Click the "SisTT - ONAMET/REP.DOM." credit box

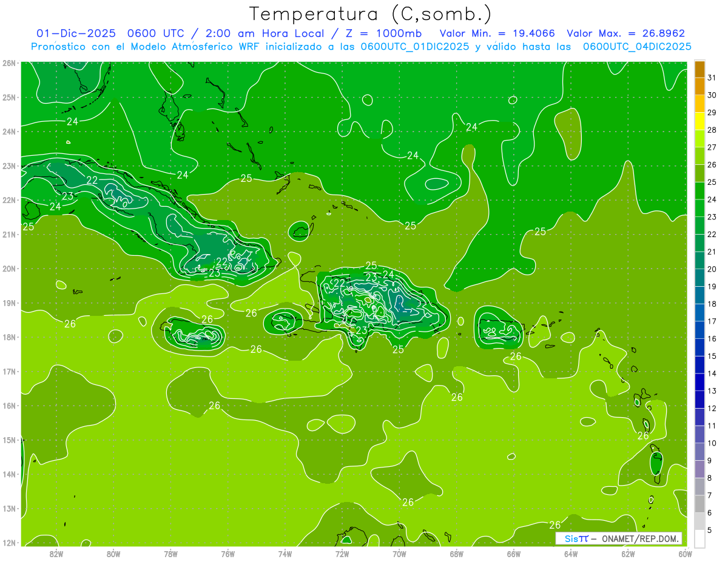619,538
